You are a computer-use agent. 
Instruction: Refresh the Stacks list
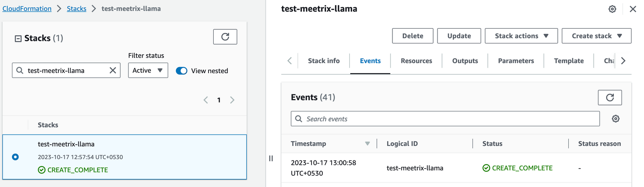click(225, 37)
